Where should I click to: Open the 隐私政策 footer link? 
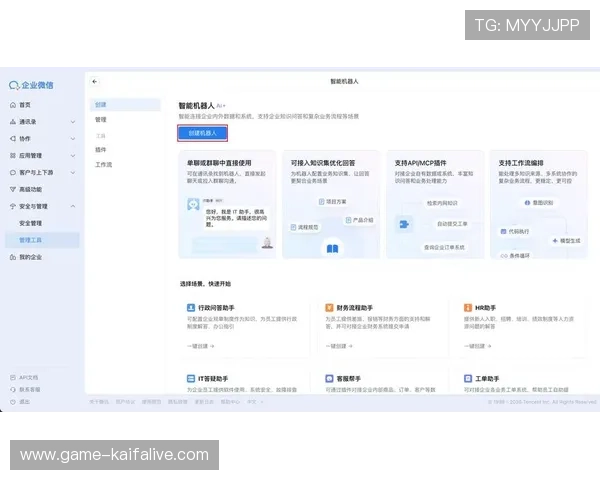178,402
